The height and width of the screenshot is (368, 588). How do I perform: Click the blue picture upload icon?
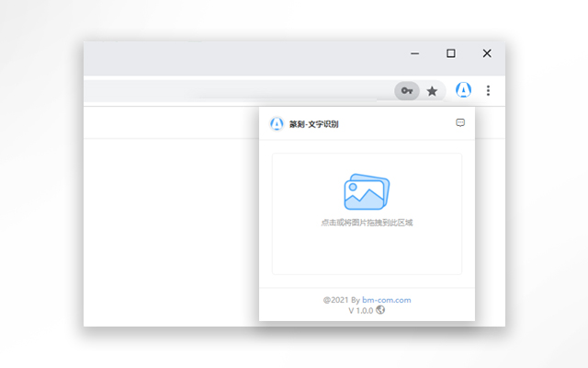click(367, 191)
